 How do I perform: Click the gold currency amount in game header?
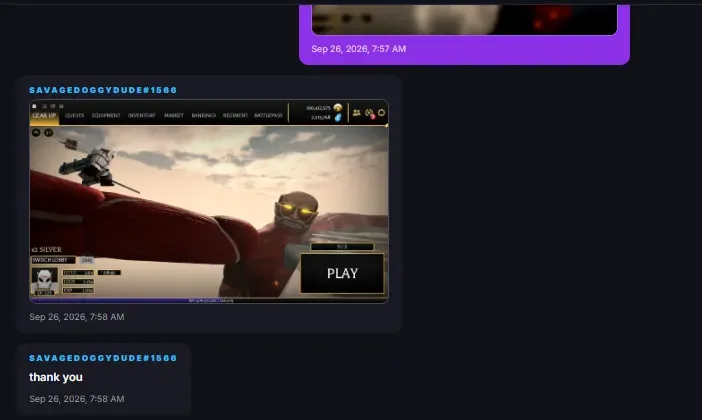click(x=318, y=108)
